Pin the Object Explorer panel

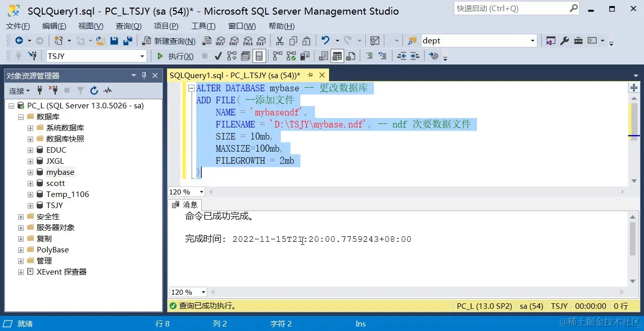tap(144, 76)
